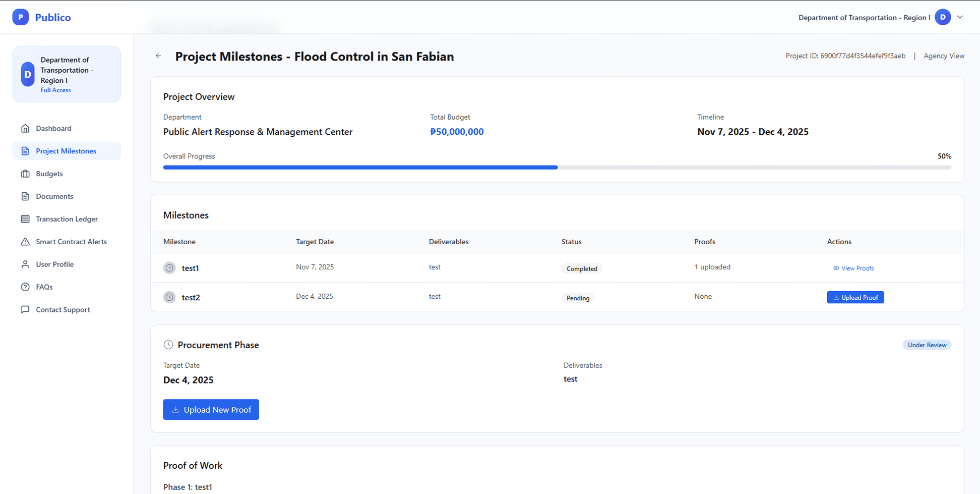This screenshot has width=980, height=494.
Task: Click the Transaction Ledger icon
Action: coord(25,219)
